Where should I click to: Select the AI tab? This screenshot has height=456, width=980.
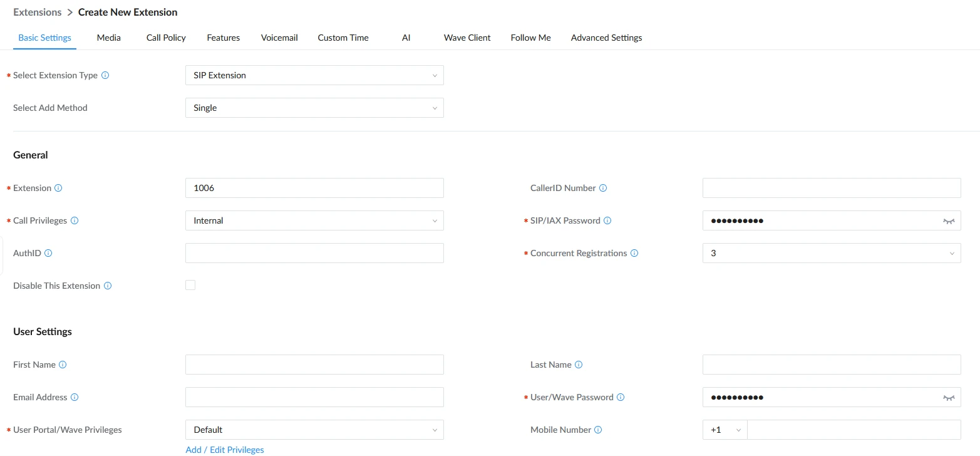[x=406, y=38]
